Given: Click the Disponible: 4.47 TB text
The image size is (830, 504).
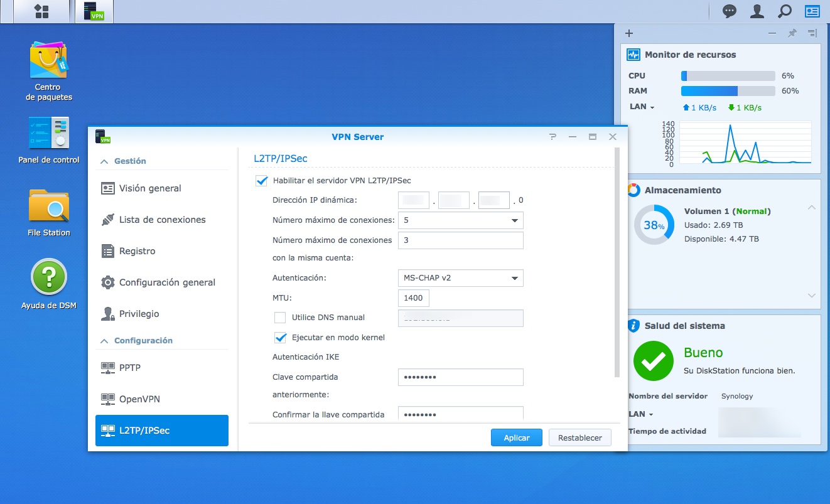Looking at the screenshot, I should coord(721,239).
